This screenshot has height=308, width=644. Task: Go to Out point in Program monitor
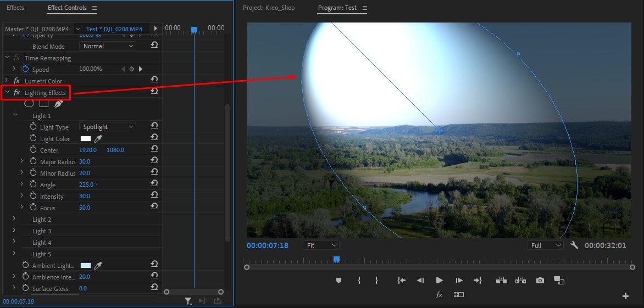coord(478,281)
